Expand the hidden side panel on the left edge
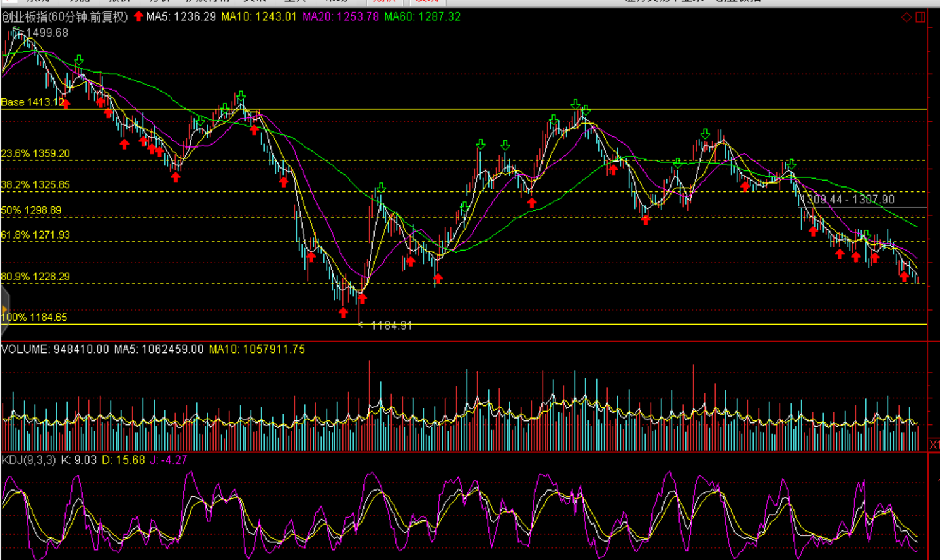 click(x=4, y=309)
